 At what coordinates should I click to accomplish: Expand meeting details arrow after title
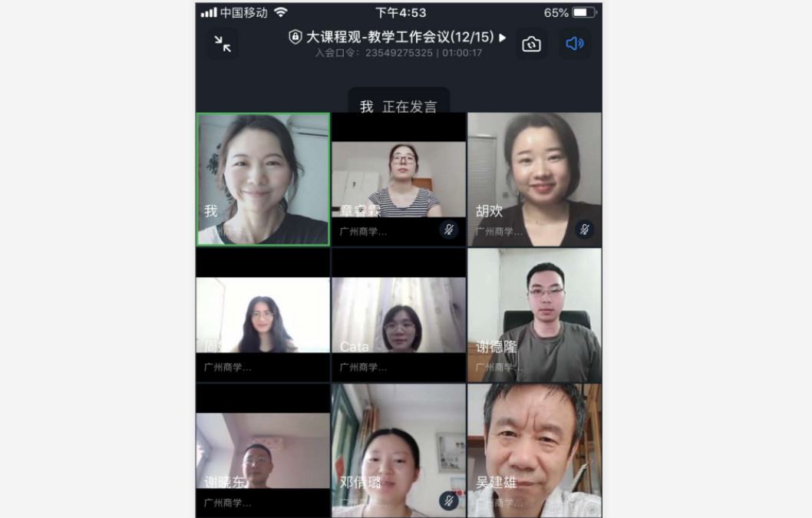[503, 37]
